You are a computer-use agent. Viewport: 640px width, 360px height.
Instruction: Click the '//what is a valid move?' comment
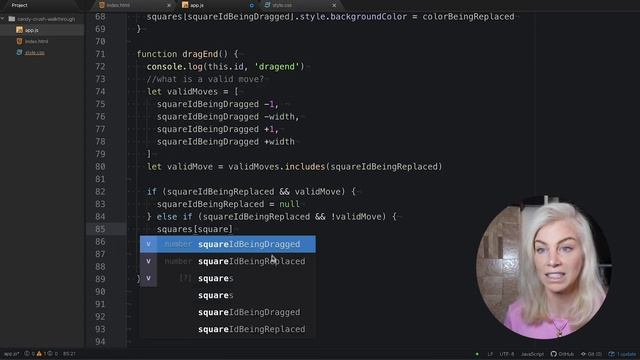[x=205, y=79]
